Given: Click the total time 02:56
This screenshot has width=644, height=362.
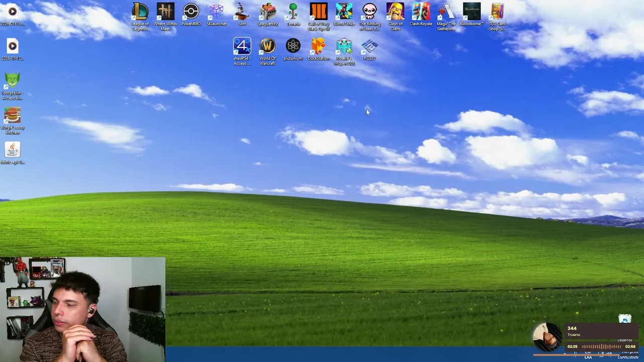Looking at the screenshot, I should pyautogui.click(x=630, y=346).
